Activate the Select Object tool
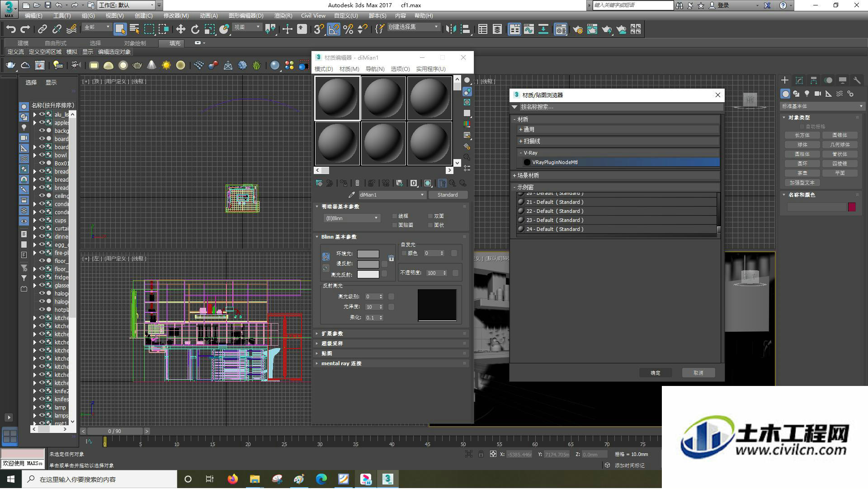 point(120,29)
